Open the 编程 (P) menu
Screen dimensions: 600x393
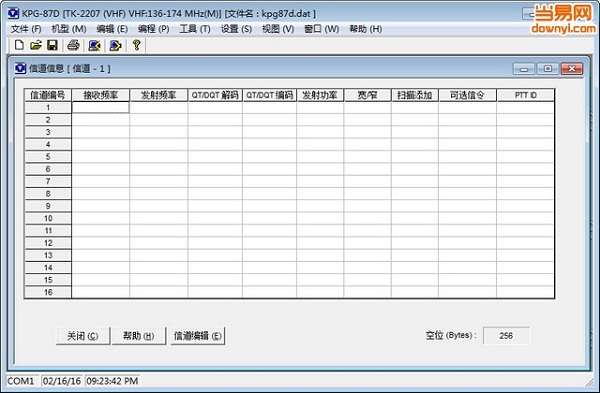tap(153, 29)
